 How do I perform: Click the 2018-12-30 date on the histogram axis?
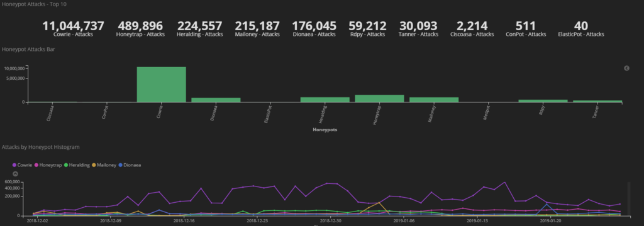(x=331, y=220)
